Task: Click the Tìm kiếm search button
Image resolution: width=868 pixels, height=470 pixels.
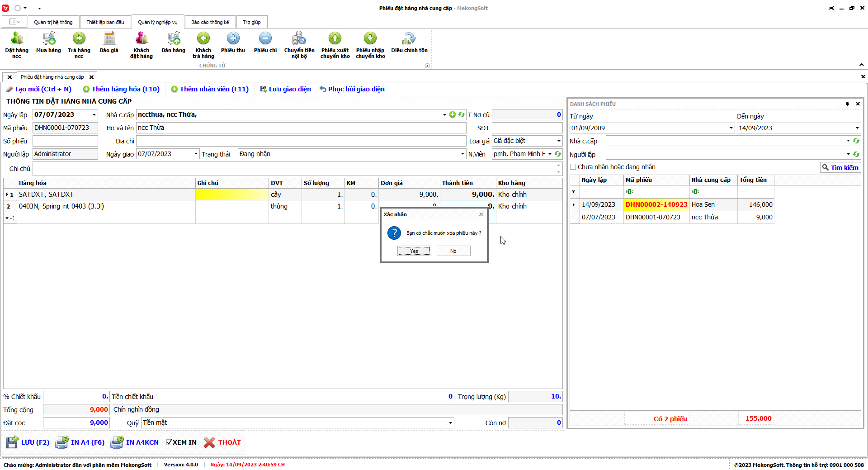Action: [x=840, y=168]
